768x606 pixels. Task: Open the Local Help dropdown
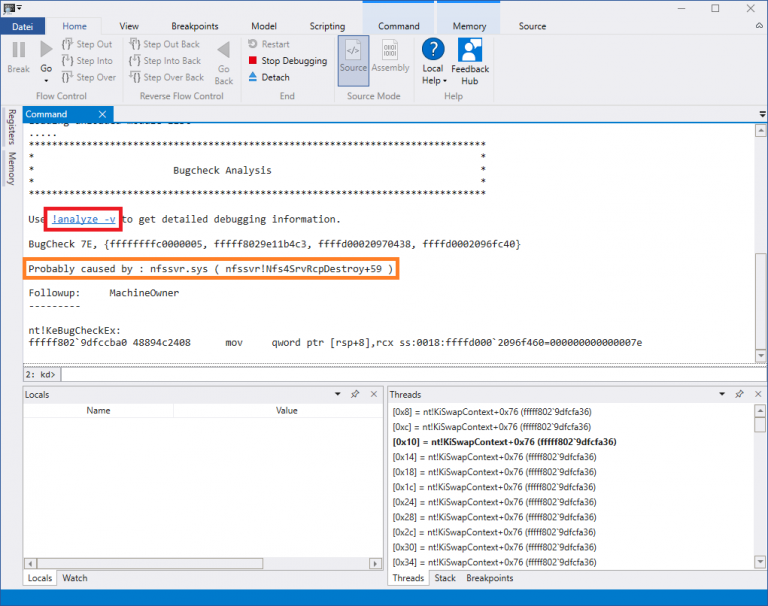pyautogui.click(x=433, y=81)
